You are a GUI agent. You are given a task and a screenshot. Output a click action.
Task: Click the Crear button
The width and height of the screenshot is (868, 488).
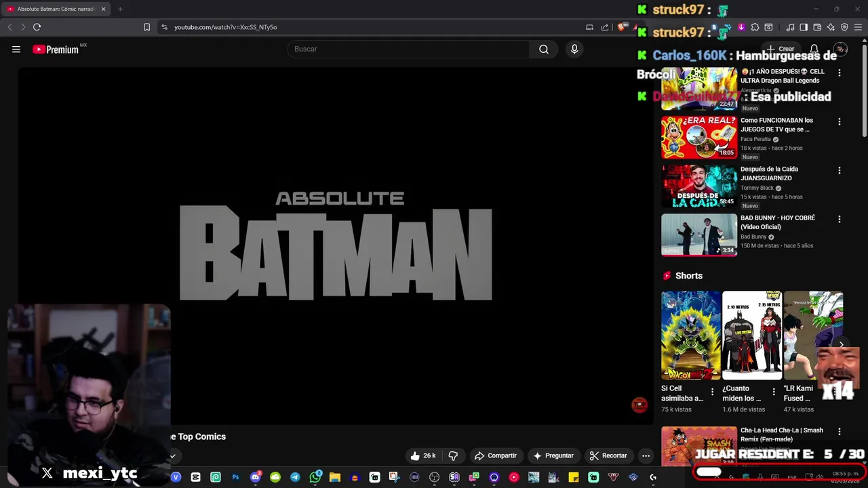point(781,49)
